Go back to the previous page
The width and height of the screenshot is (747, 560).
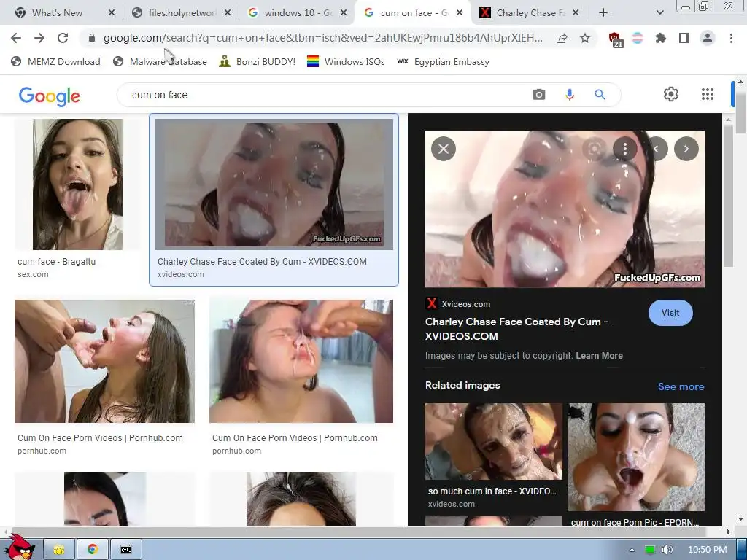[x=16, y=38]
